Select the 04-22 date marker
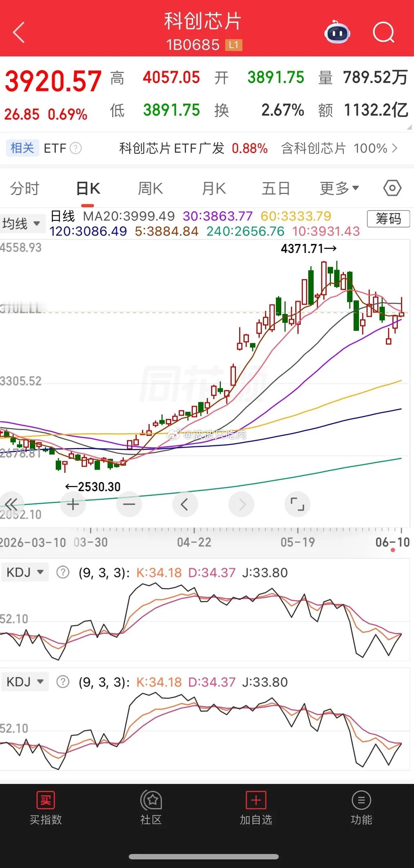This screenshot has width=414, height=868. 194,542
